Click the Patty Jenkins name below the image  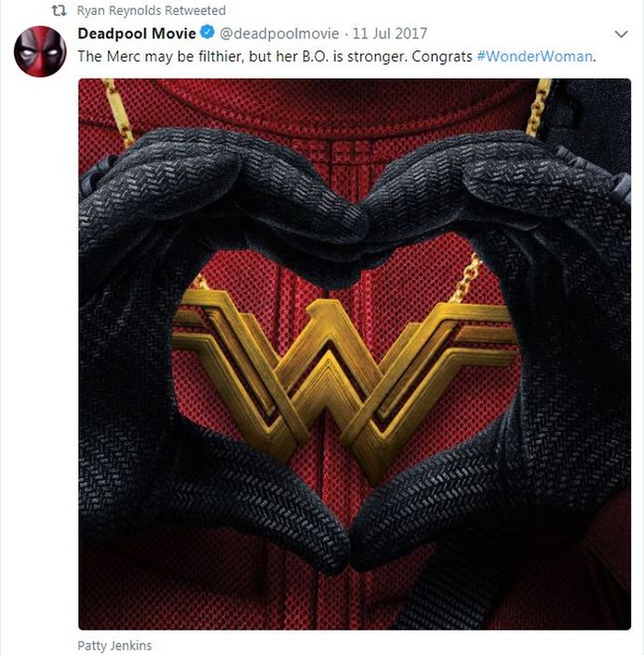point(114,646)
